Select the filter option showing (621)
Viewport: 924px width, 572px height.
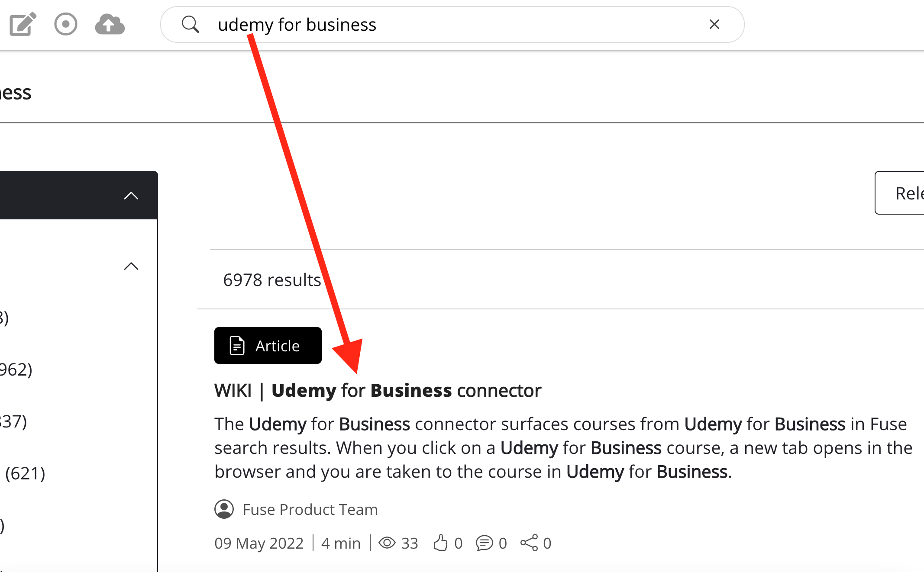(x=25, y=473)
